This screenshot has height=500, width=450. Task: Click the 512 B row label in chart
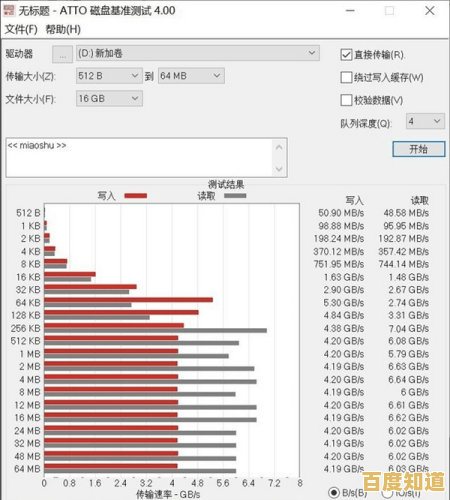(x=28, y=213)
